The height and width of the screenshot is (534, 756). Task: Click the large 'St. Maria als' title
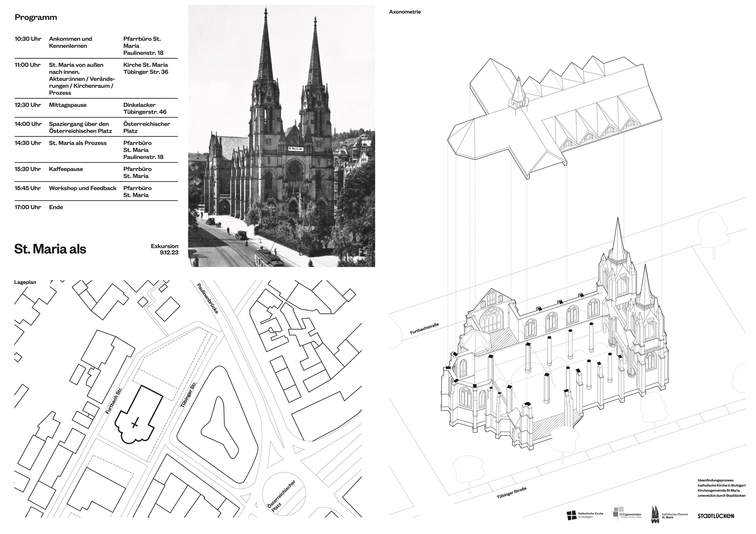50,249
